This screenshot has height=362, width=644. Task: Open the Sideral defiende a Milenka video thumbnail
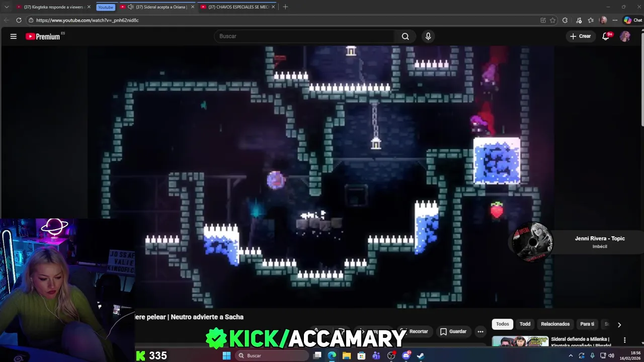click(520, 341)
